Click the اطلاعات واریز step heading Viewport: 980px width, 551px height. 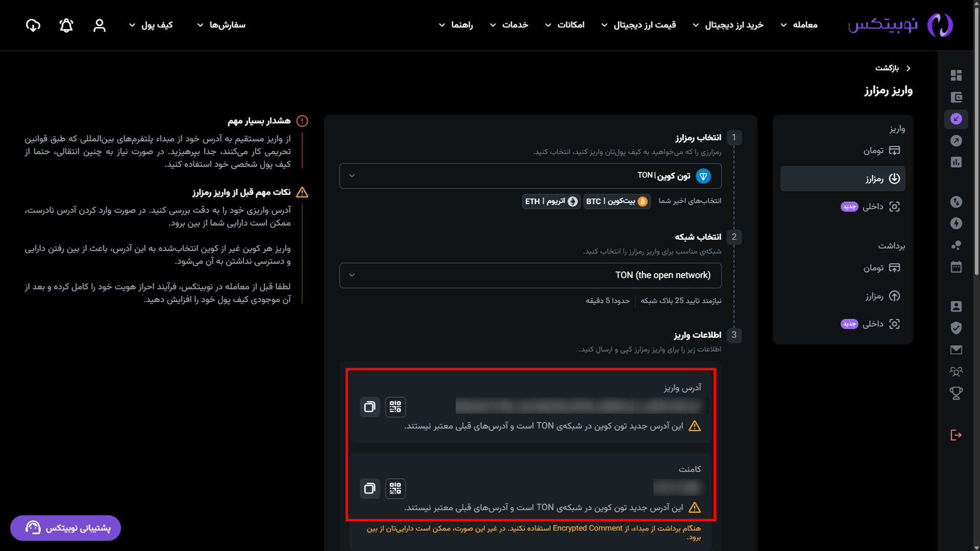click(x=697, y=335)
